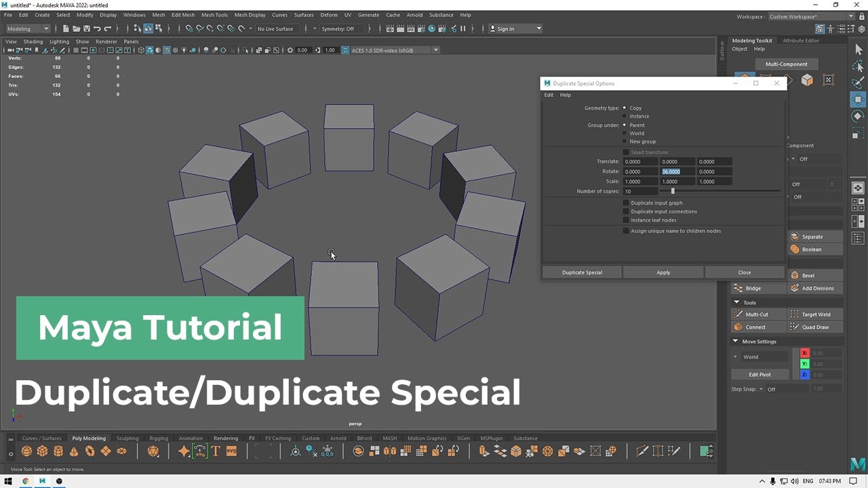Collapse the Move Settings section
Viewport: 868px width, 488px height.
(736, 342)
